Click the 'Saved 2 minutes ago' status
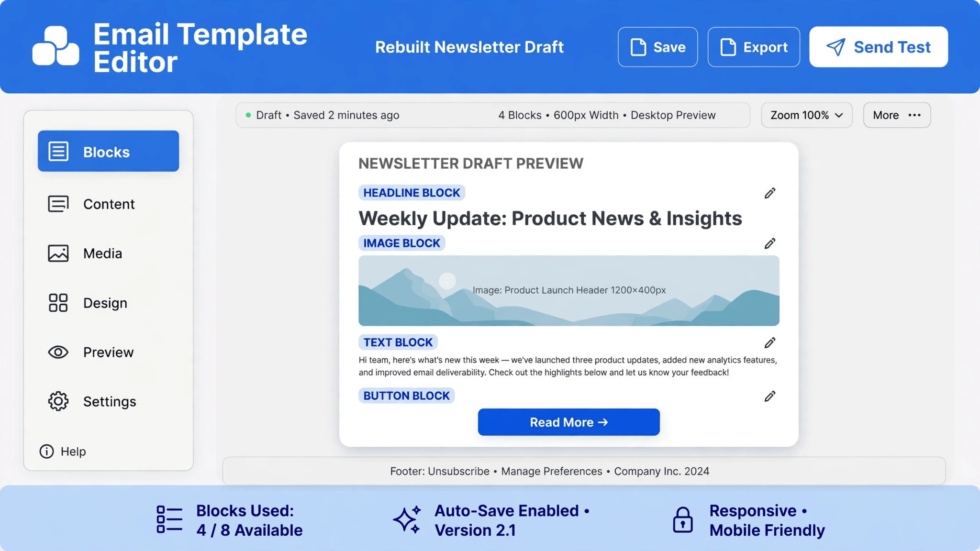 (x=346, y=115)
